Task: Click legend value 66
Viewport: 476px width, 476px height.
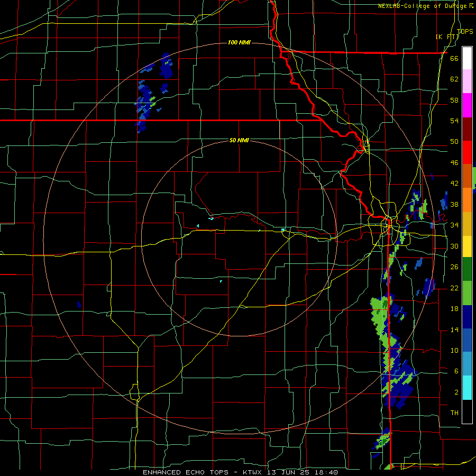Action: [x=454, y=58]
